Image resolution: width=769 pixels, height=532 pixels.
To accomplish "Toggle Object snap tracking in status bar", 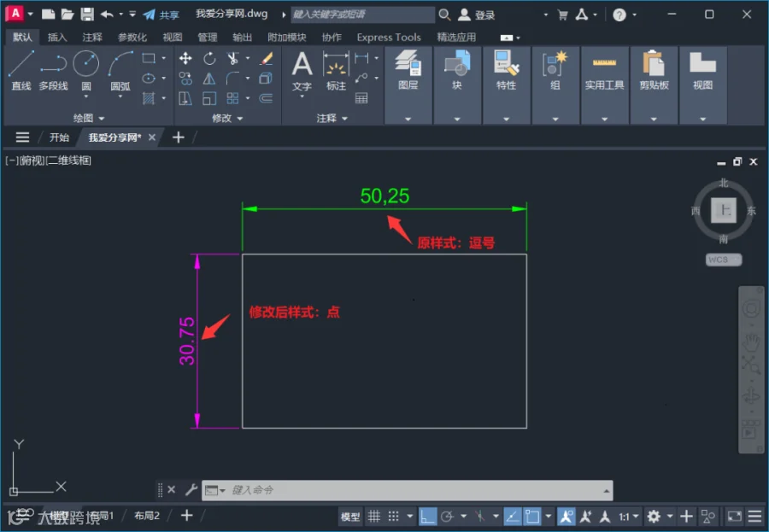I will click(x=512, y=517).
